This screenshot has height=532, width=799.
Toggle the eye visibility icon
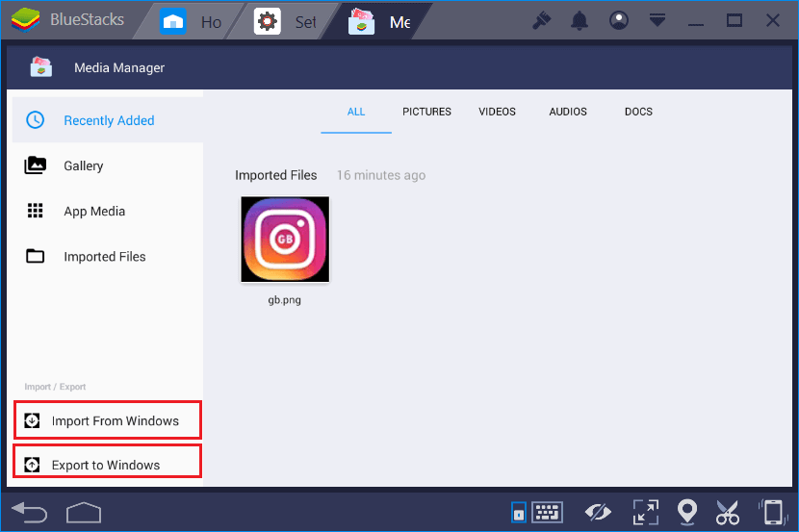pyautogui.click(x=598, y=512)
